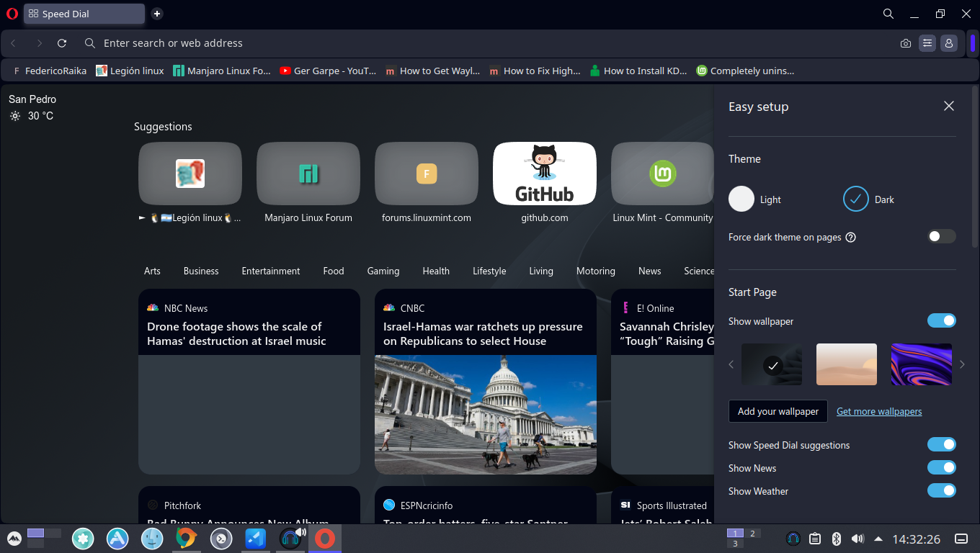This screenshot has width=980, height=553.
Task: Open a new tab with the plus button
Action: (x=157, y=14)
